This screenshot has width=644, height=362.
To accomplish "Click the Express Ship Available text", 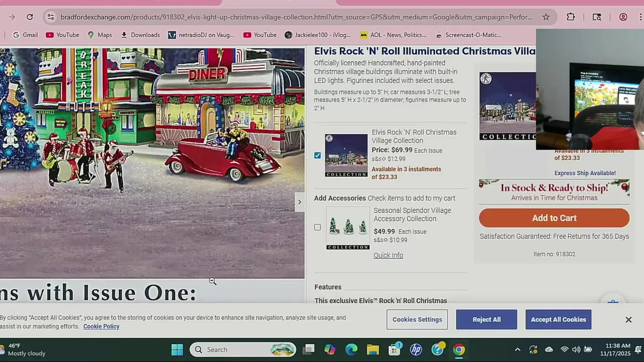I will [x=585, y=173].
